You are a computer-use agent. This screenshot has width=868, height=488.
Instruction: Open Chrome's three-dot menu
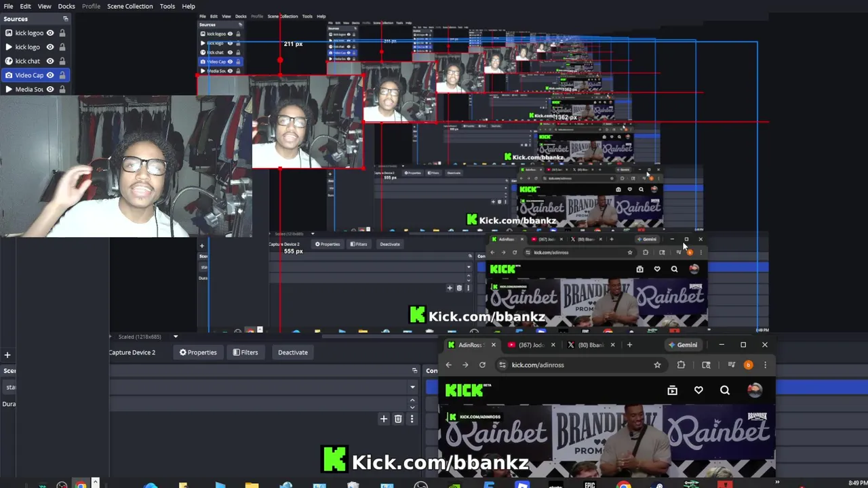click(765, 365)
